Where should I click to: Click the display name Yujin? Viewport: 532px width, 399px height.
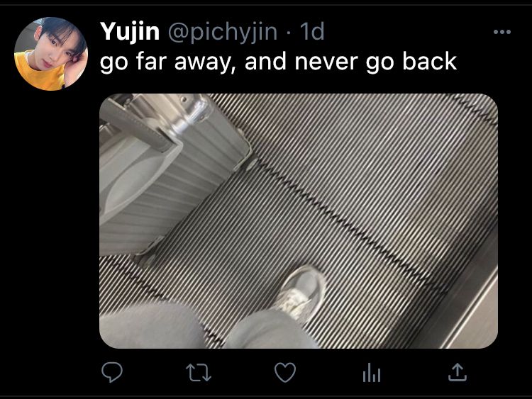[130, 31]
